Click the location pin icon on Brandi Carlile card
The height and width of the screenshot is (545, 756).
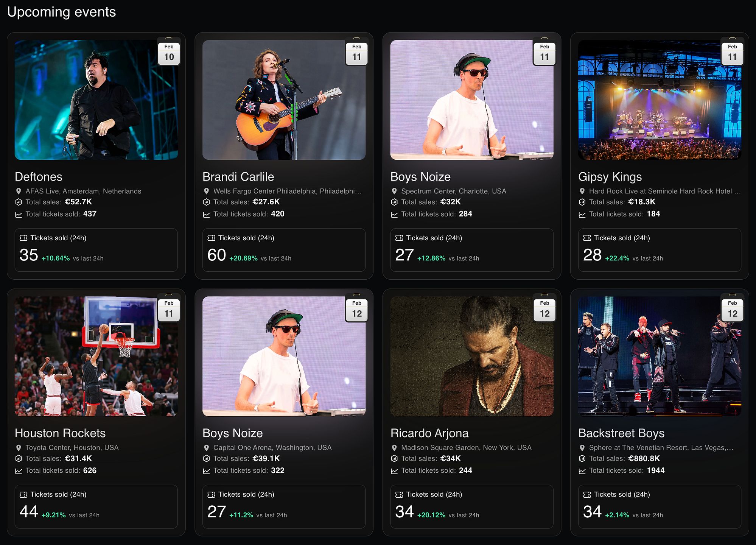click(x=206, y=191)
